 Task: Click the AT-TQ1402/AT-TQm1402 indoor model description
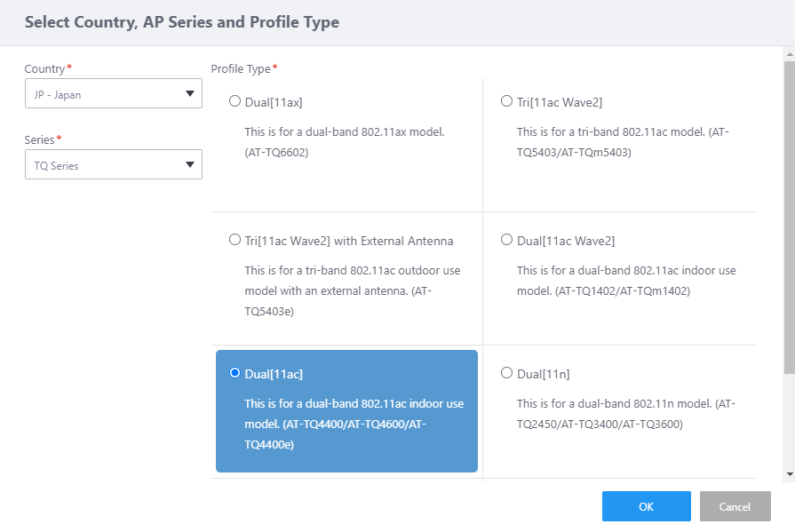625,281
